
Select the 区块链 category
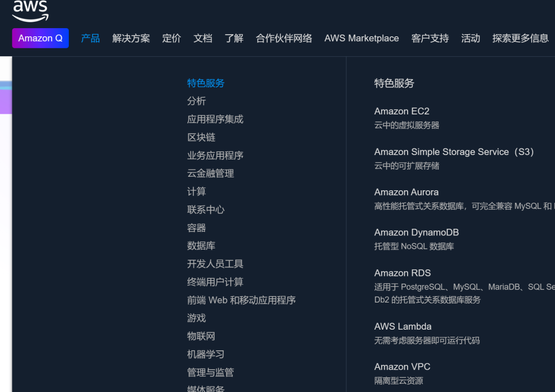click(x=201, y=137)
